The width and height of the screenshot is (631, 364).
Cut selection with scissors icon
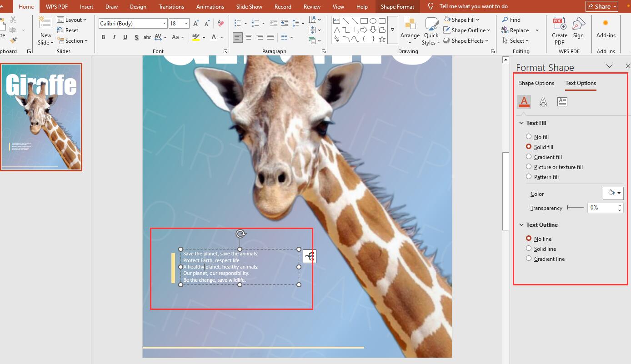pos(13,20)
